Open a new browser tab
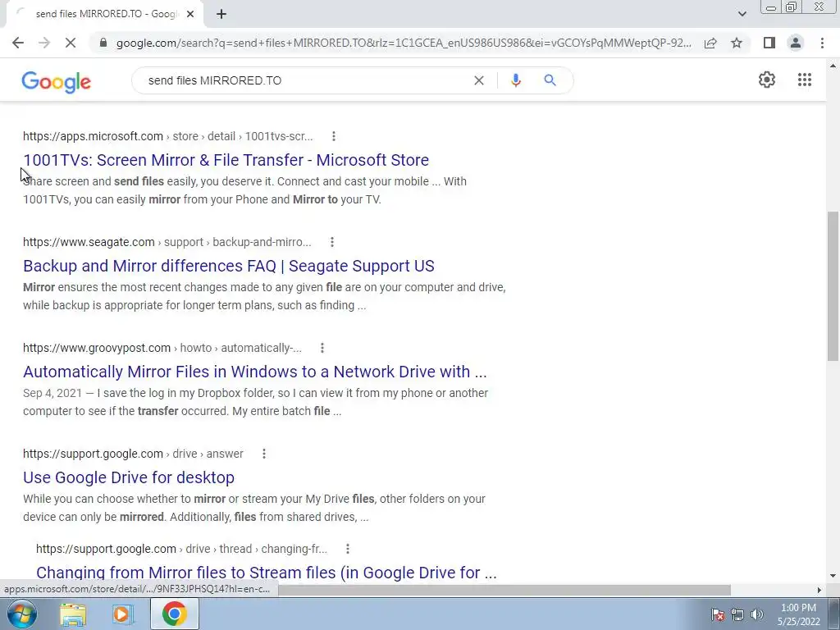Image resolution: width=840 pixels, height=630 pixels. click(221, 14)
